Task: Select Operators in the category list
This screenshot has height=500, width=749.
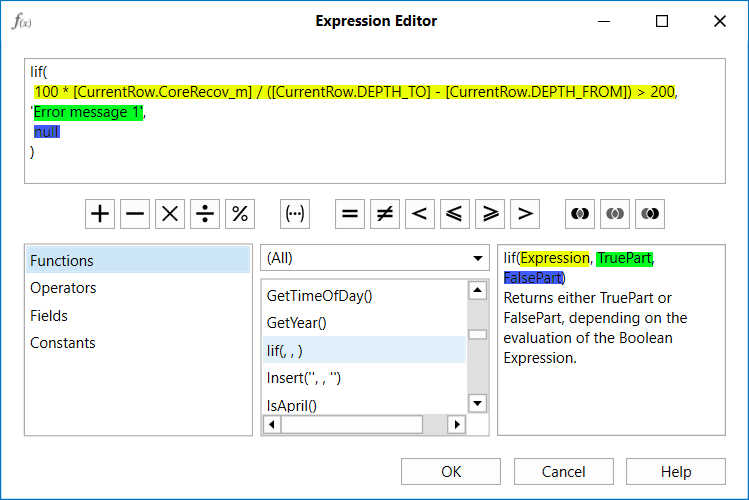Action: tap(64, 288)
